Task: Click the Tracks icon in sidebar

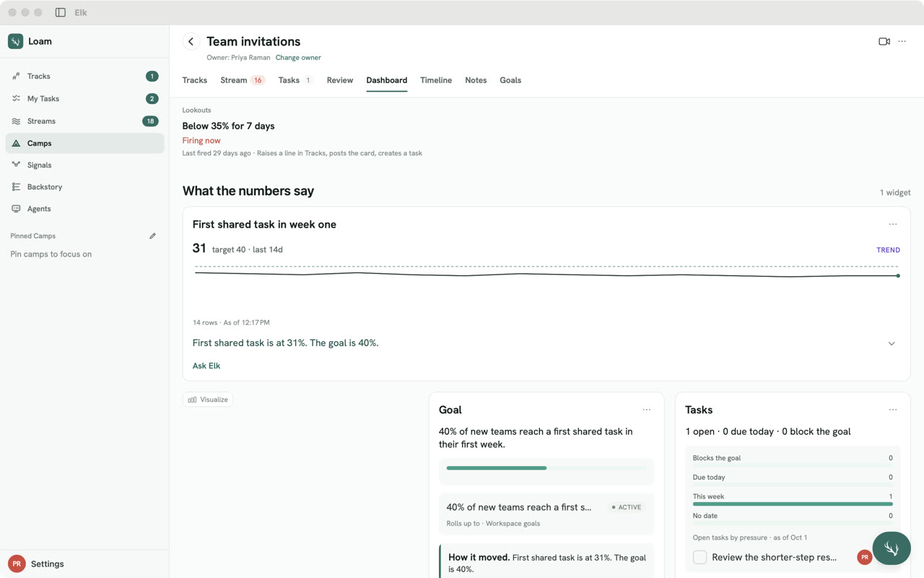Action: [x=16, y=76]
